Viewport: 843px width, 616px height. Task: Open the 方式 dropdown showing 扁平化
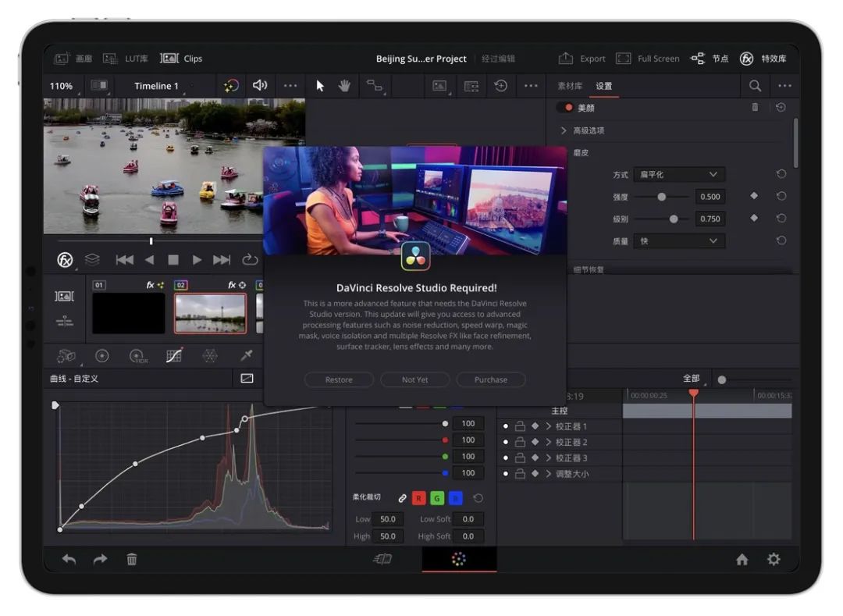(679, 174)
